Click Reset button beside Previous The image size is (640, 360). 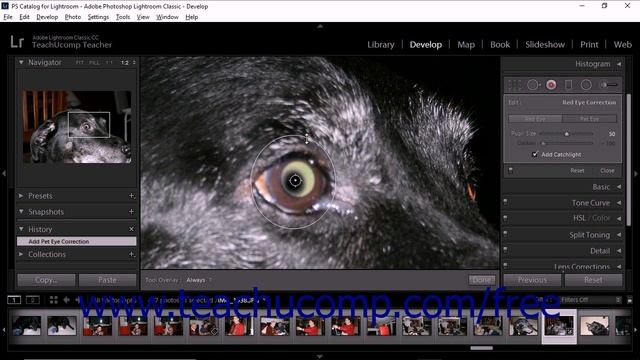click(x=593, y=280)
